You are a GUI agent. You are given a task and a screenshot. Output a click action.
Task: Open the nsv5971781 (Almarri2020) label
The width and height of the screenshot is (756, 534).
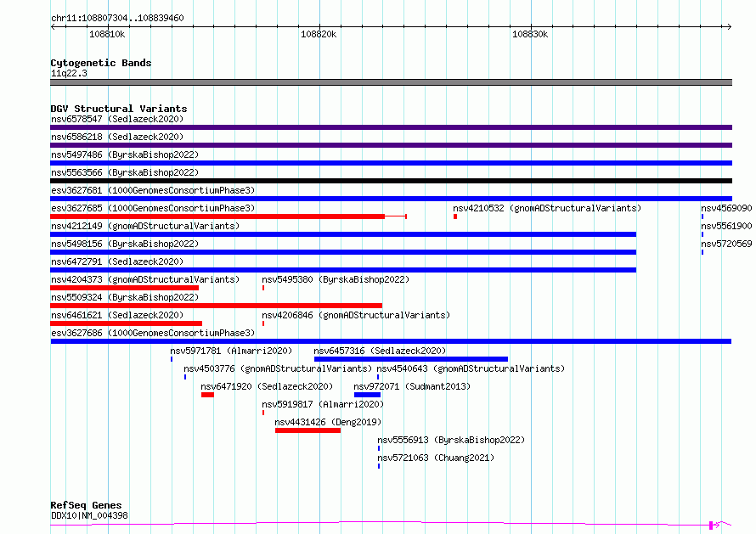(x=231, y=351)
